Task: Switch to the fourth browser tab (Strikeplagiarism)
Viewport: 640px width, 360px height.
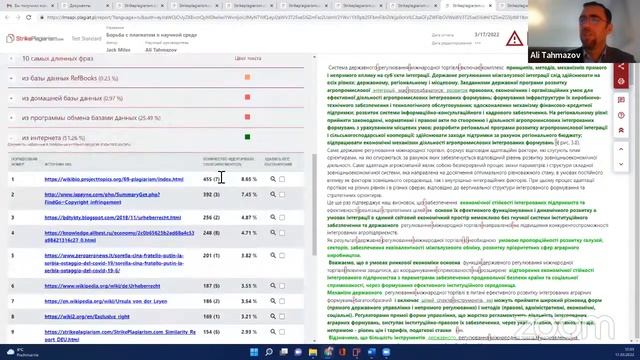Action: 194,6
